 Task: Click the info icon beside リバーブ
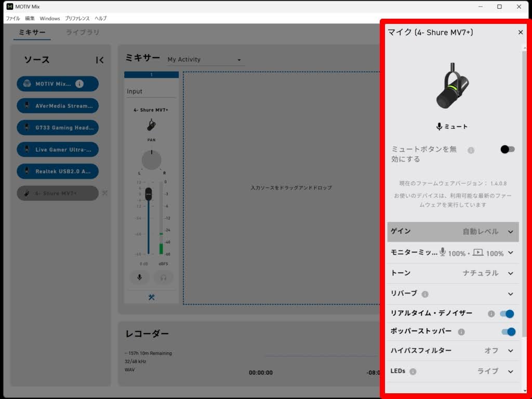pos(425,294)
